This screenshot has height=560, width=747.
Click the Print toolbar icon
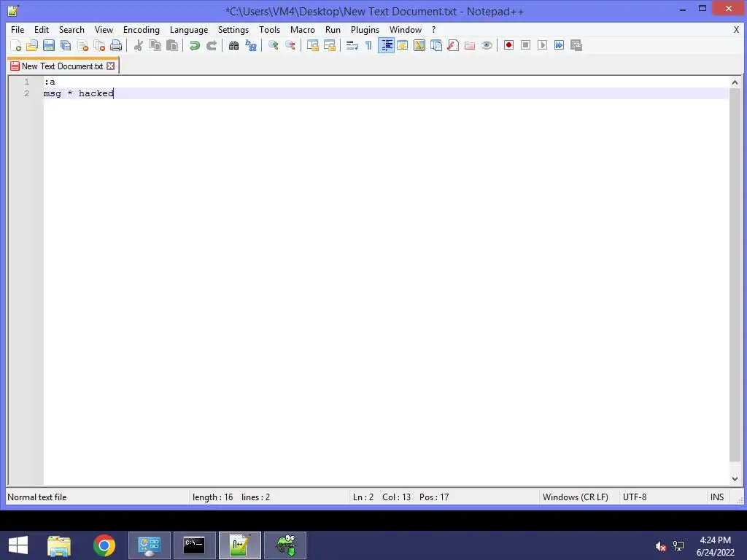[116, 45]
